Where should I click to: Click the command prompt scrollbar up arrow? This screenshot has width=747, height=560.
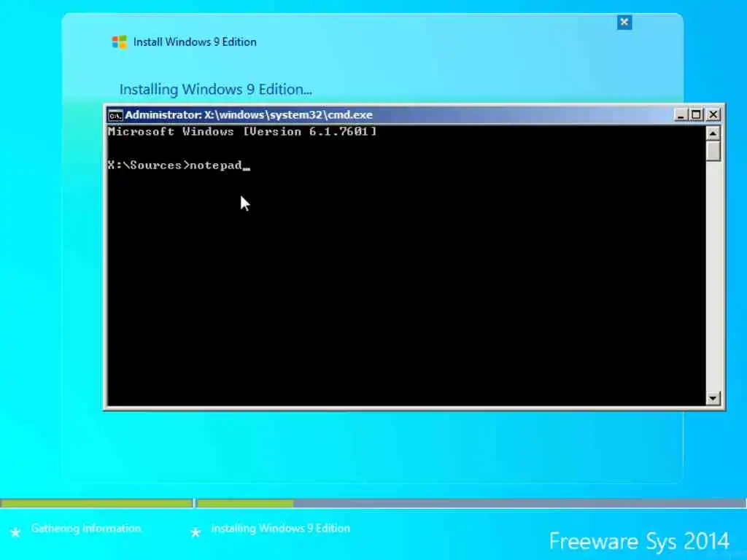click(713, 133)
